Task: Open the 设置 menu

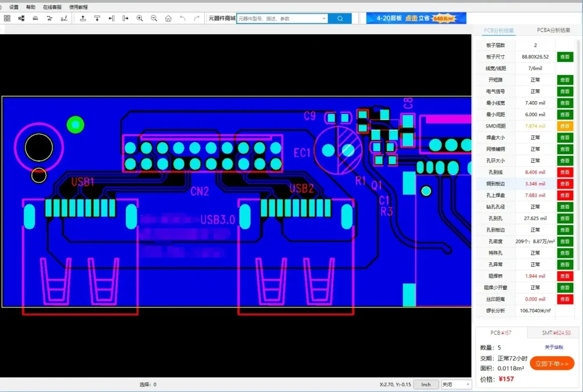Action: pyautogui.click(x=13, y=7)
